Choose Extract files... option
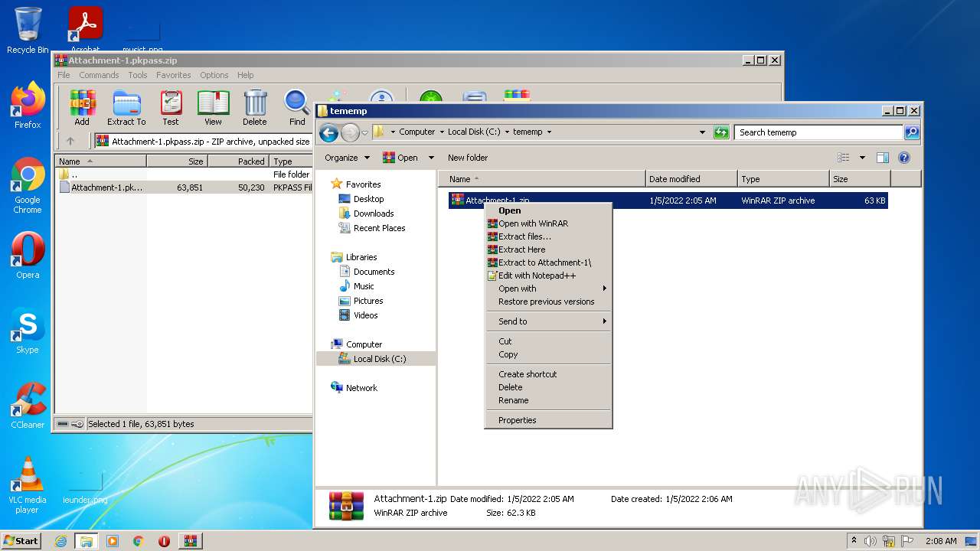The width and height of the screenshot is (980, 551). [548, 236]
